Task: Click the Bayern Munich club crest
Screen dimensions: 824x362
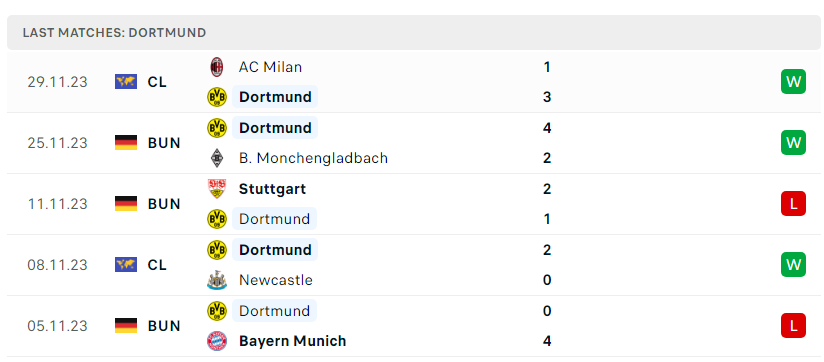Action: 217,341
